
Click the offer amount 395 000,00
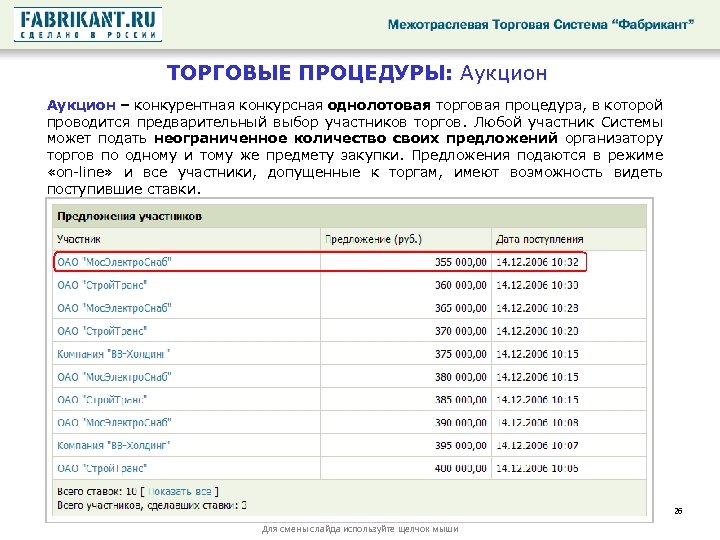pyautogui.click(x=461, y=445)
